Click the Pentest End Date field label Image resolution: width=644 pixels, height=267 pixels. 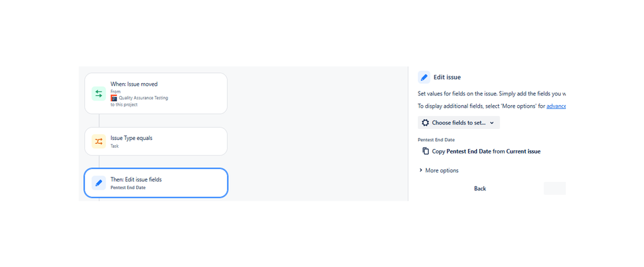pos(436,140)
